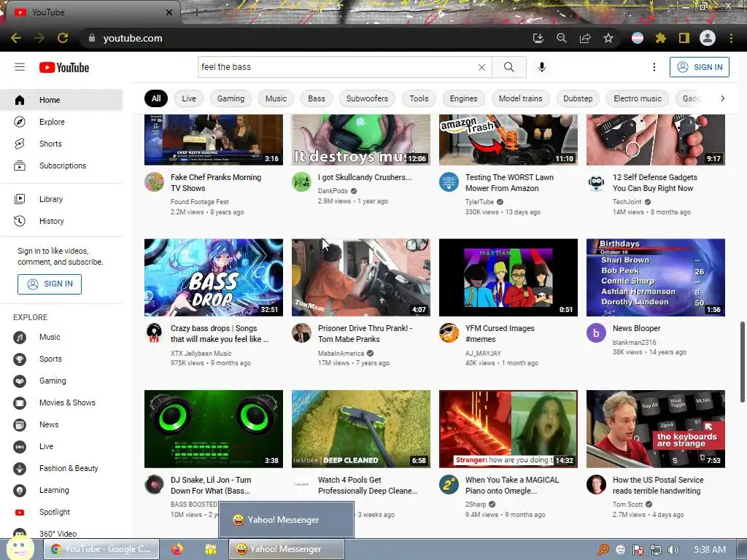Image resolution: width=747 pixels, height=560 pixels.
Task: Open the News Blooper video title
Action: 636,329
